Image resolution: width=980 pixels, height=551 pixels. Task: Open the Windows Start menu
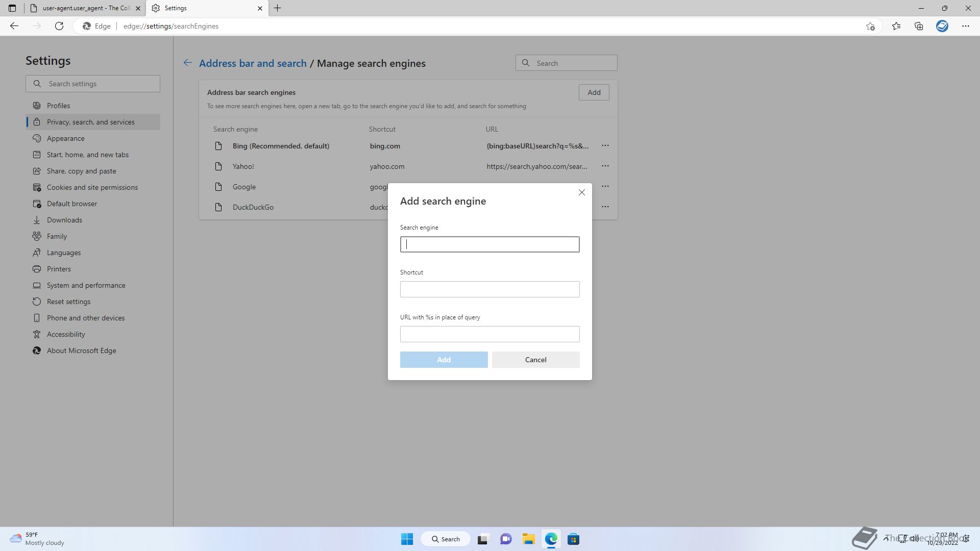407,539
